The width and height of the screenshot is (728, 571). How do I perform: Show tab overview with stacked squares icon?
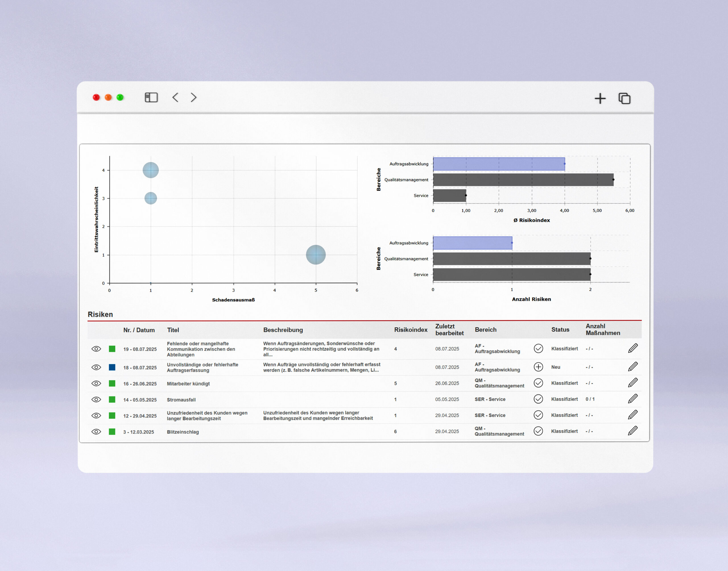(x=624, y=98)
